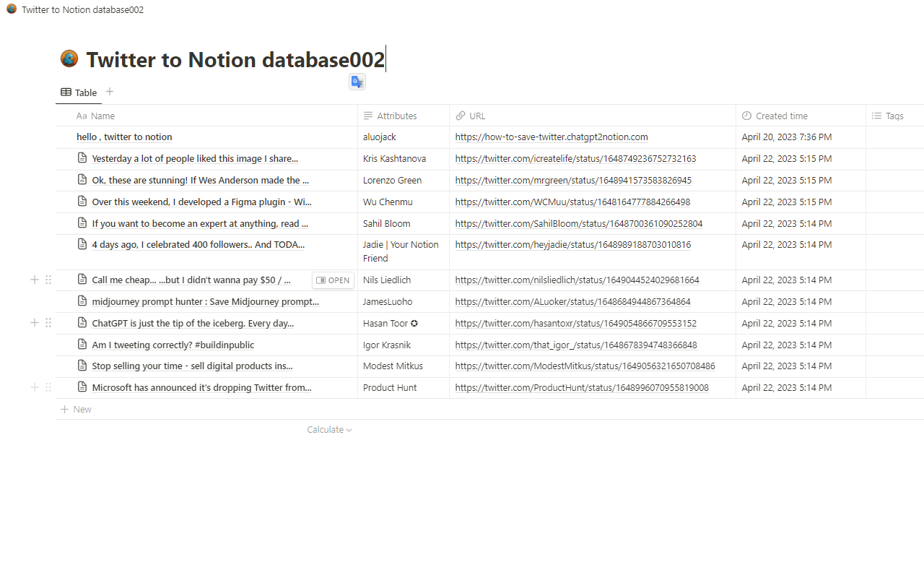
Task: Click 'Nils Liedlich' attribute cell
Action: [x=404, y=280]
